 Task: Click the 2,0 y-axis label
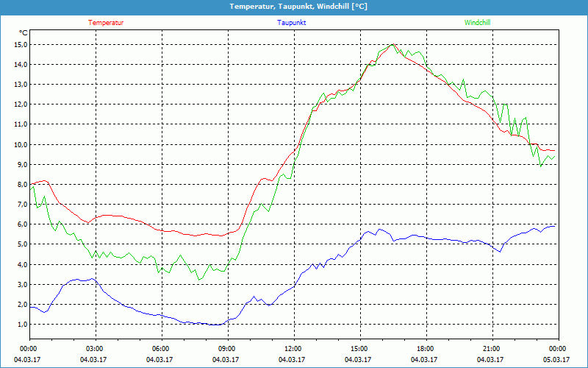pos(22,304)
